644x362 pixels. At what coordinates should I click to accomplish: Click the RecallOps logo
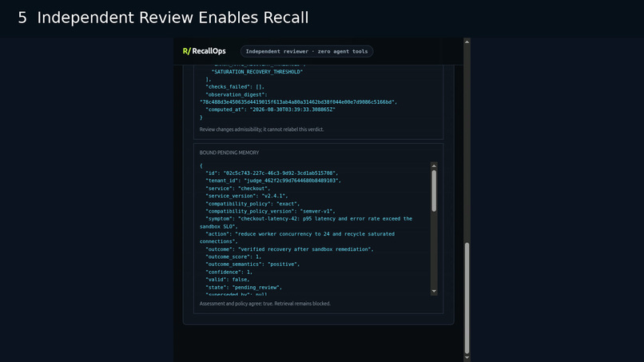coord(204,51)
